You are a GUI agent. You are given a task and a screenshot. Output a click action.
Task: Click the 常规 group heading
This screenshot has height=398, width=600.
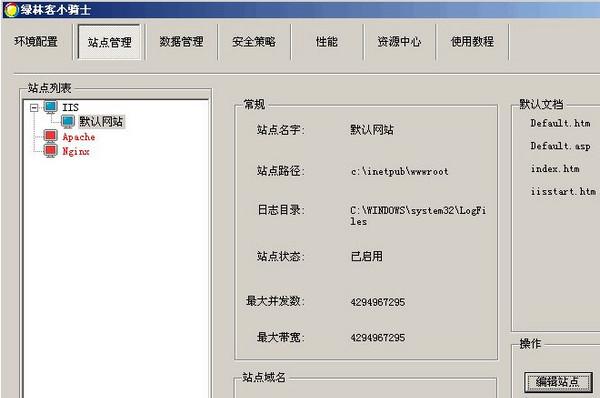point(254,104)
